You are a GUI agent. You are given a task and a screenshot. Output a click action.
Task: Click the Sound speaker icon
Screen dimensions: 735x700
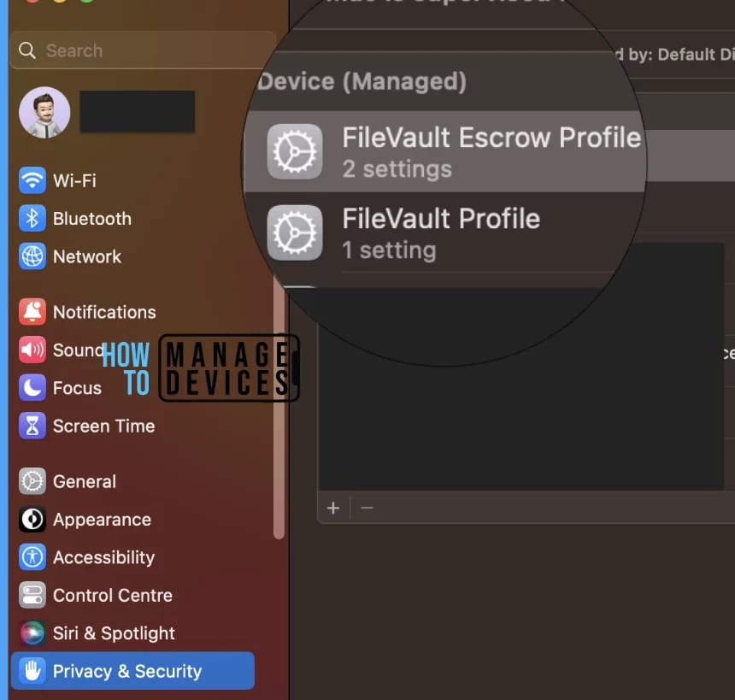(x=32, y=350)
